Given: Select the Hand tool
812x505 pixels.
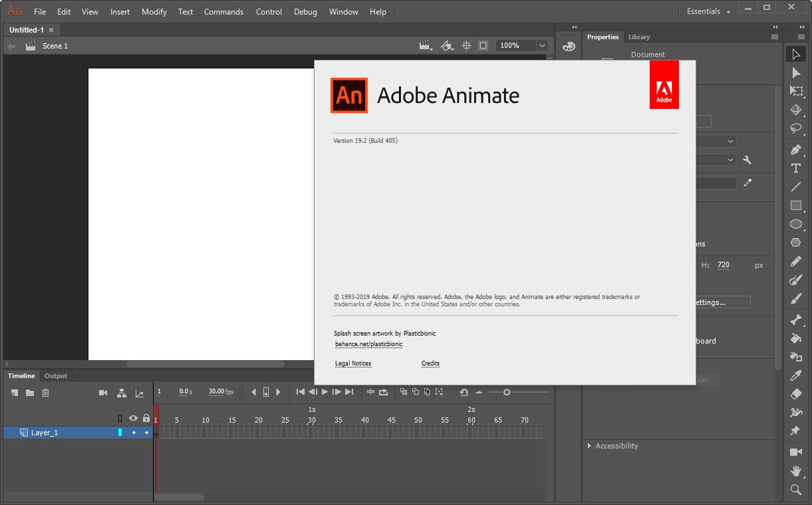Looking at the screenshot, I should point(796,471).
